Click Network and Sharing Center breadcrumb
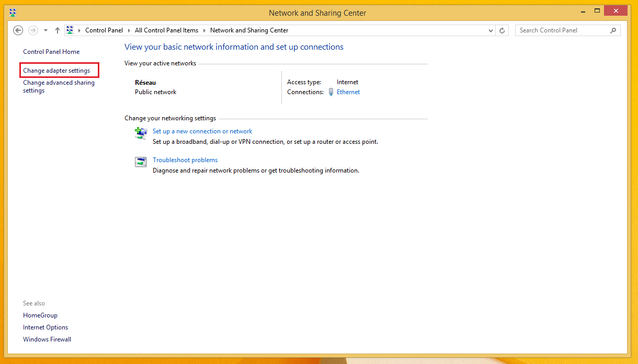The image size is (638, 364). (249, 30)
